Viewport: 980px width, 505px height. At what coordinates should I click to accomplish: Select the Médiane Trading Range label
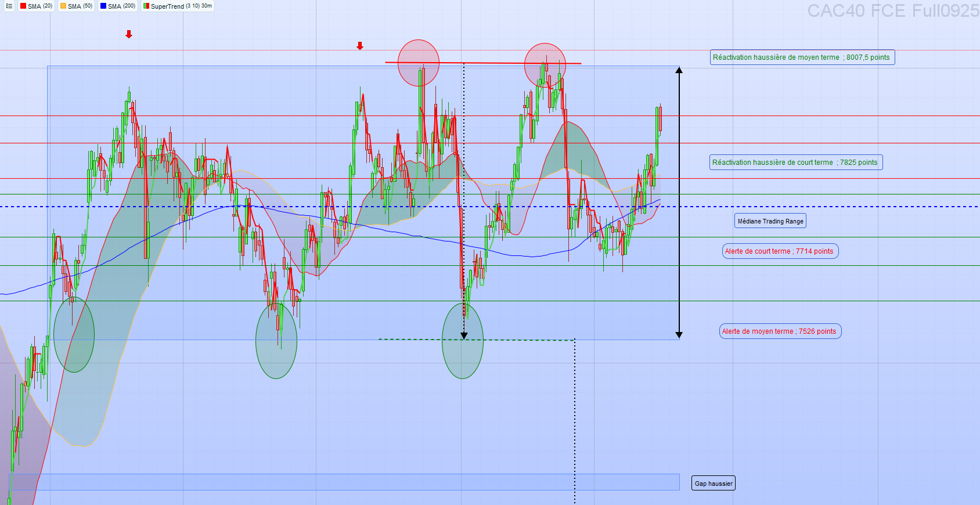click(x=770, y=221)
